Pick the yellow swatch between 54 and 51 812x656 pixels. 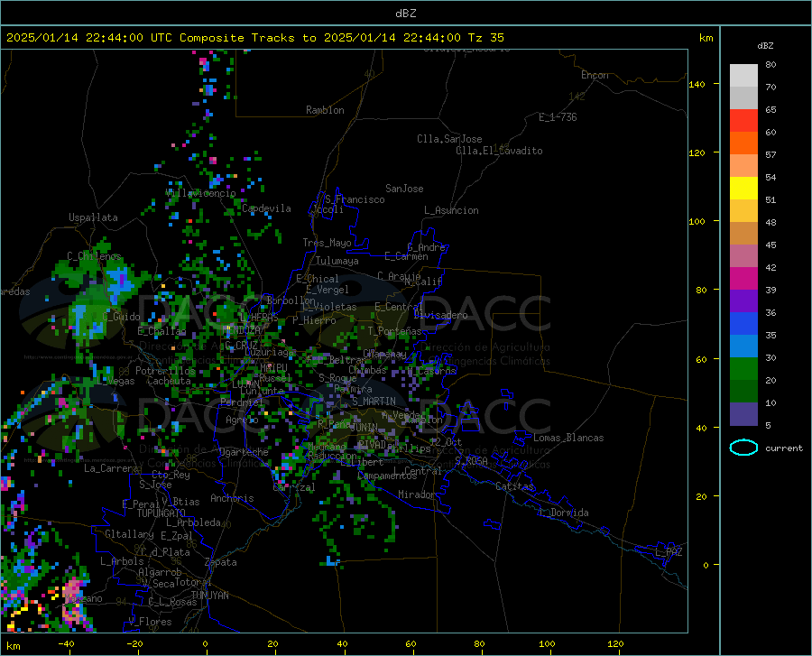tap(743, 188)
